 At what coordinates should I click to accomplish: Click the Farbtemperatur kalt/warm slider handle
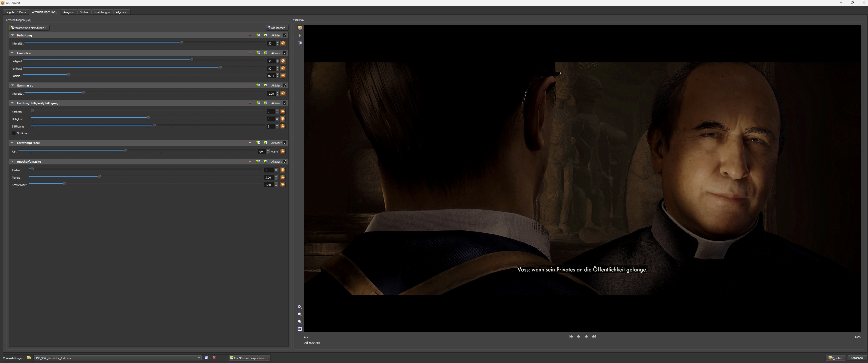pos(125,150)
